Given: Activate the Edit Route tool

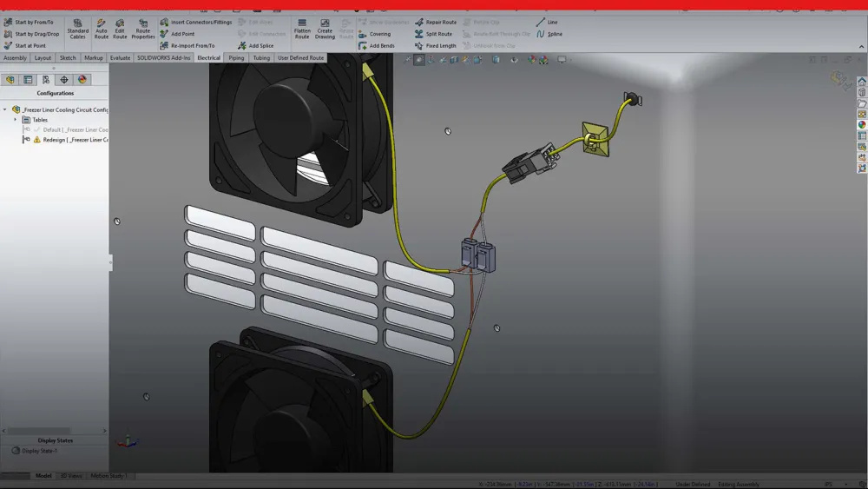Looking at the screenshot, I should [x=120, y=29].
